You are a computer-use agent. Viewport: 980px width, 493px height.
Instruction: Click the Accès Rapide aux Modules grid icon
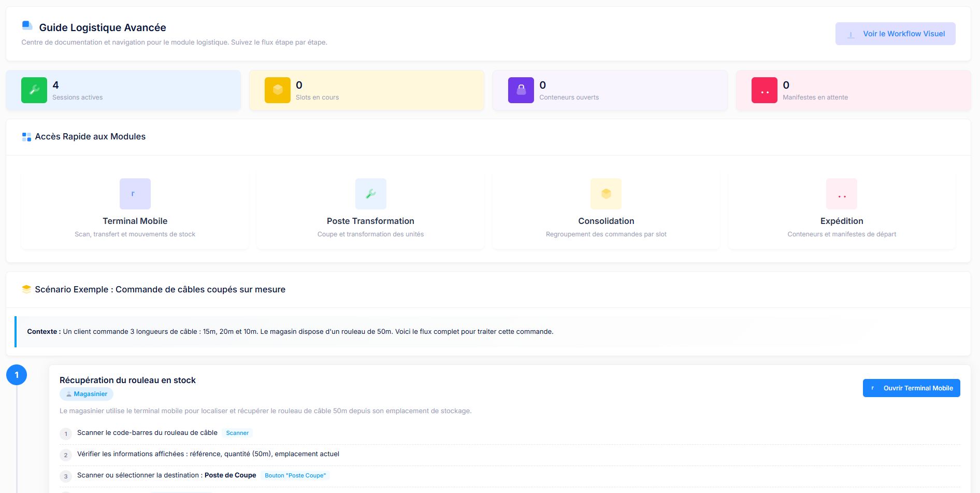26,137
